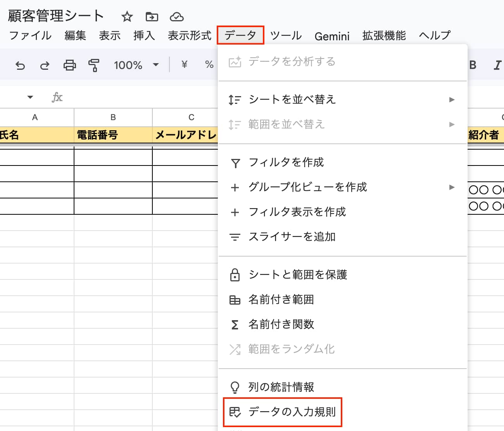This screenshot has height=431, width=504.
Task: Open the ヘルプ menu
Action: click(435, 36)
